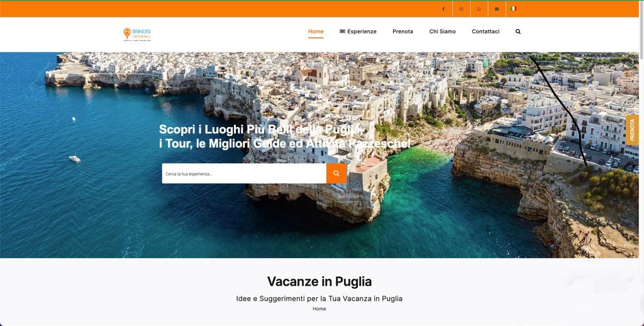This screenshot has height=326, width=644.
Task: Submit search with orange magnifier button
Action: pos(336,174)
